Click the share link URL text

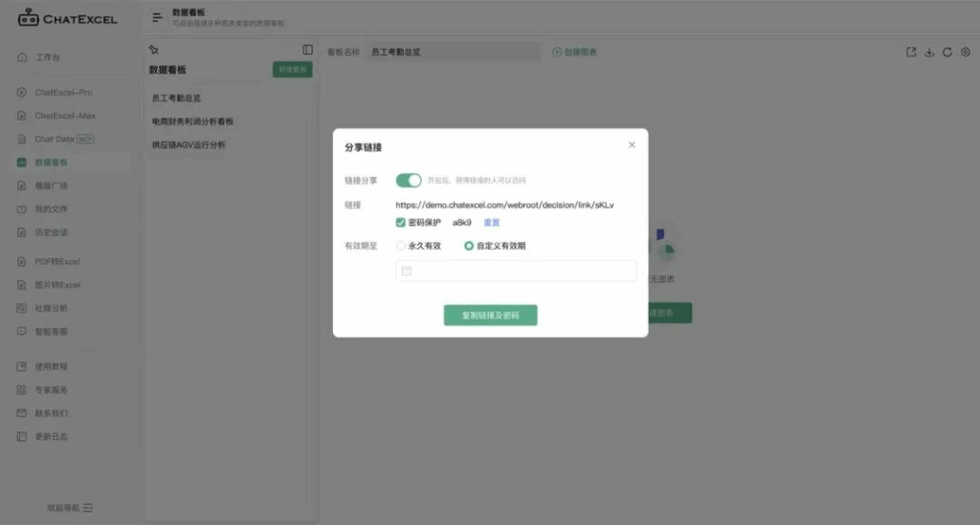(504, 205)
